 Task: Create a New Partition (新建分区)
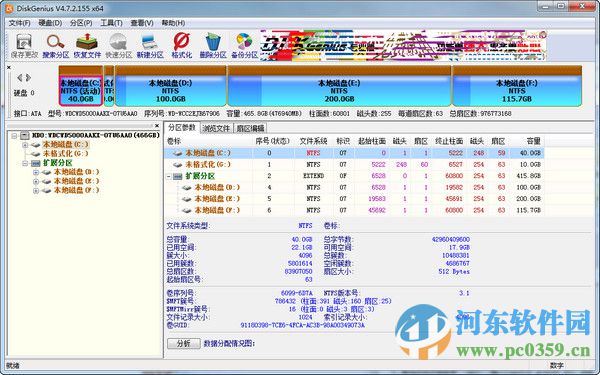tap(150, 46)
